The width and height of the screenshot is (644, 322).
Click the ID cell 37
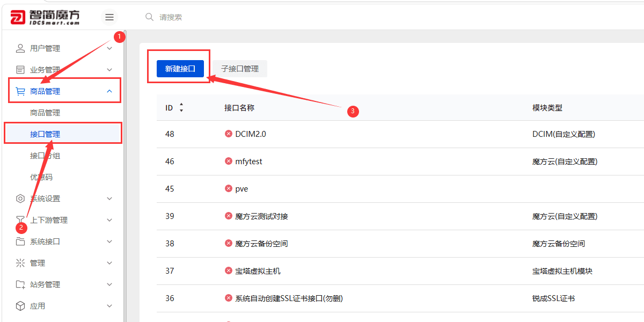point(170,271)
